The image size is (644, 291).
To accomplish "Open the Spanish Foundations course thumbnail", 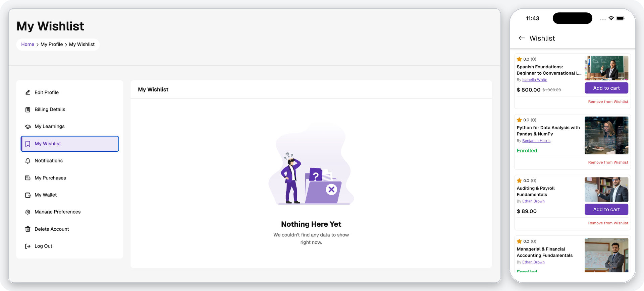I will pos(606,68).
